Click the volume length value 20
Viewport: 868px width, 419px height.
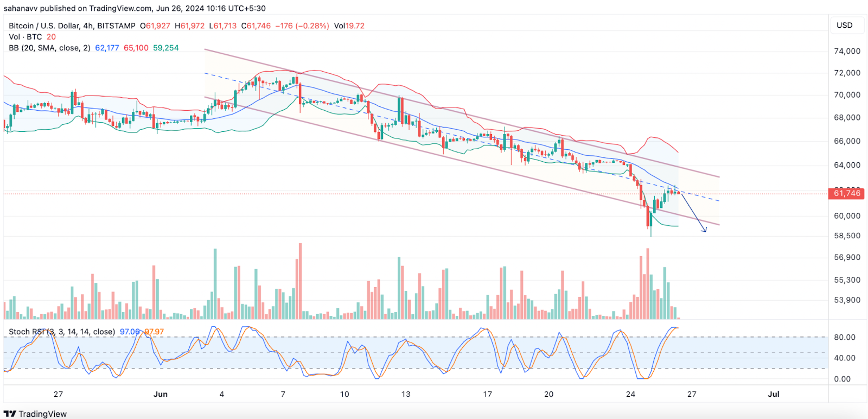[x=51, y=37]
